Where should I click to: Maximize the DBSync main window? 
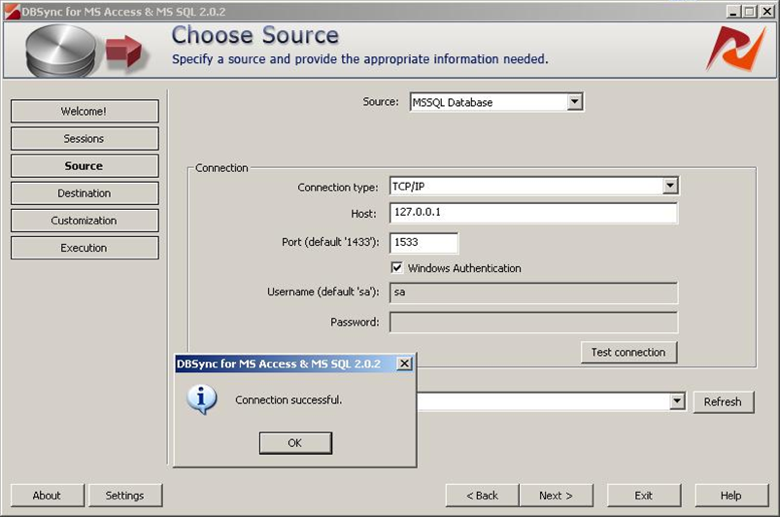pos(750,11)
